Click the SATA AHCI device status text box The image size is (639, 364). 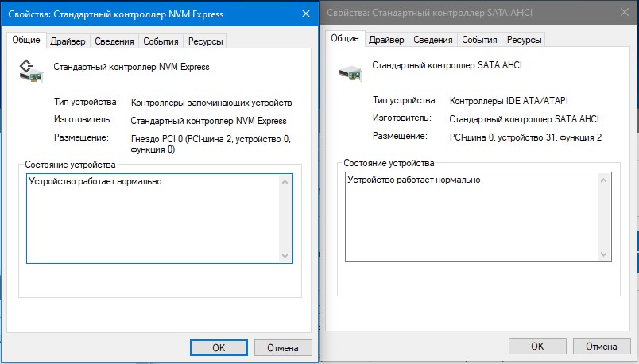[469, 216]
